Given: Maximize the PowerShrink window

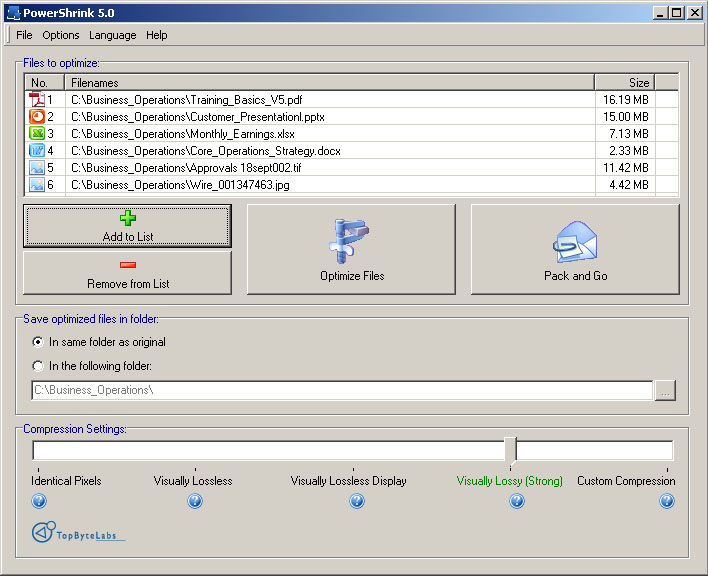Looking at the screenshot, I should [x=676, y=13].
